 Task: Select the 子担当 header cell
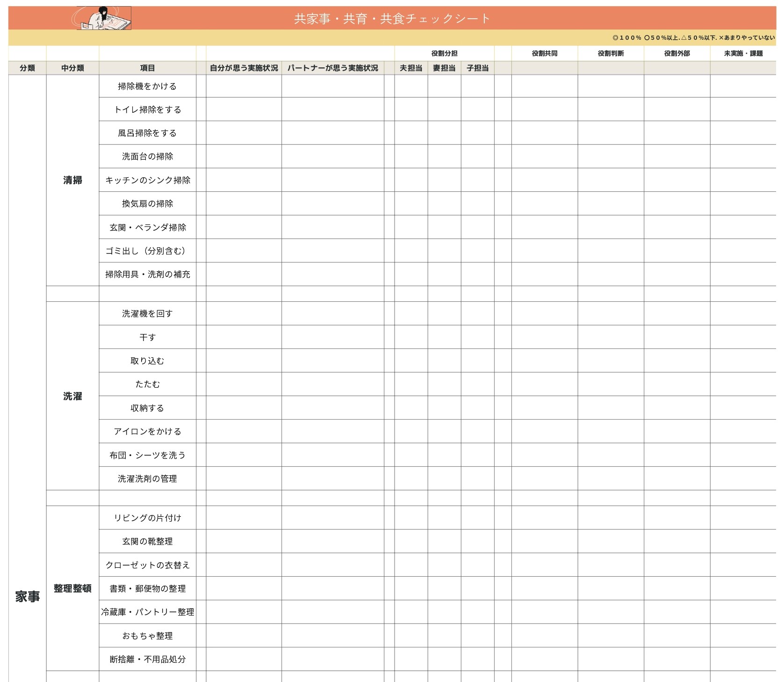pyautogui.click(x=477, y=68)
